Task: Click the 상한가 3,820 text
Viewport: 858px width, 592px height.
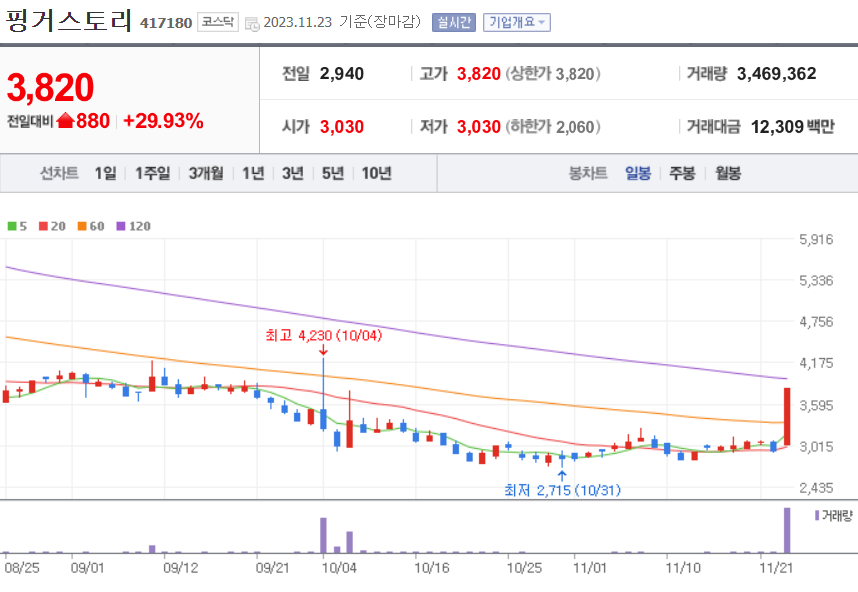Action: coord(553,74)
